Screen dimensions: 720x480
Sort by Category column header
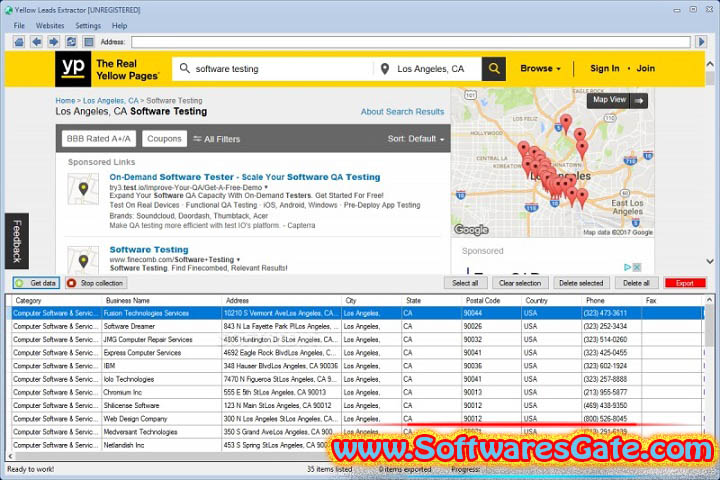pyautogui.click(x=56, y=300)
